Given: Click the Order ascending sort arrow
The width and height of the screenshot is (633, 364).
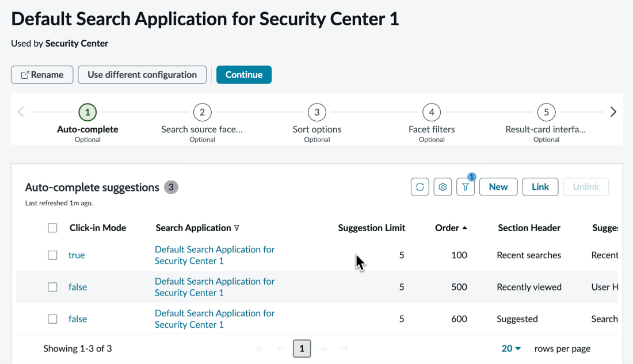Looking at the screenshot, I should pyautogui.click(x=464, y=228).
